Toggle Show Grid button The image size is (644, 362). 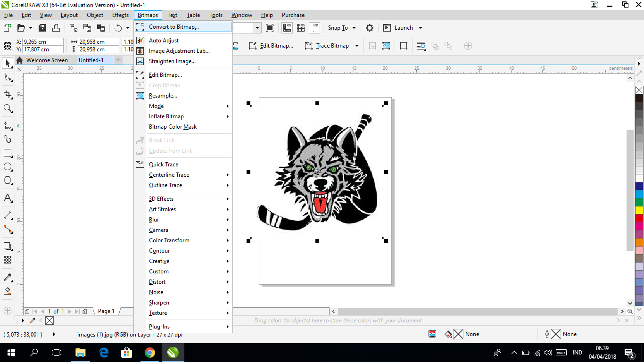click(301, 28)
